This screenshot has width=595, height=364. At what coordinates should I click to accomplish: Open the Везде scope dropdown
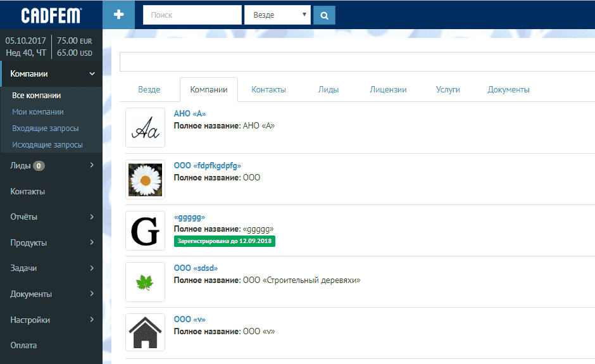click(277, 15)
